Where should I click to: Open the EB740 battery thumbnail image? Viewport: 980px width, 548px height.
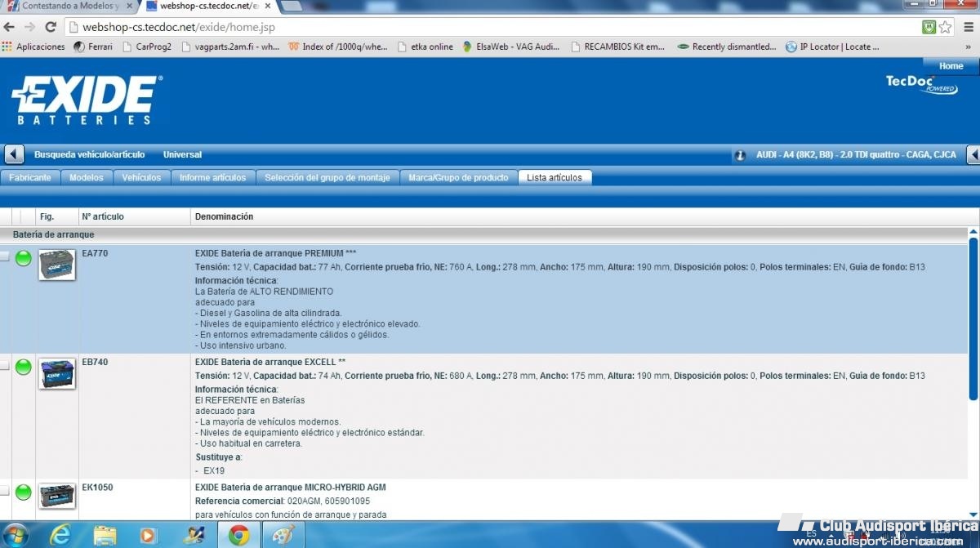pos(57,373)
